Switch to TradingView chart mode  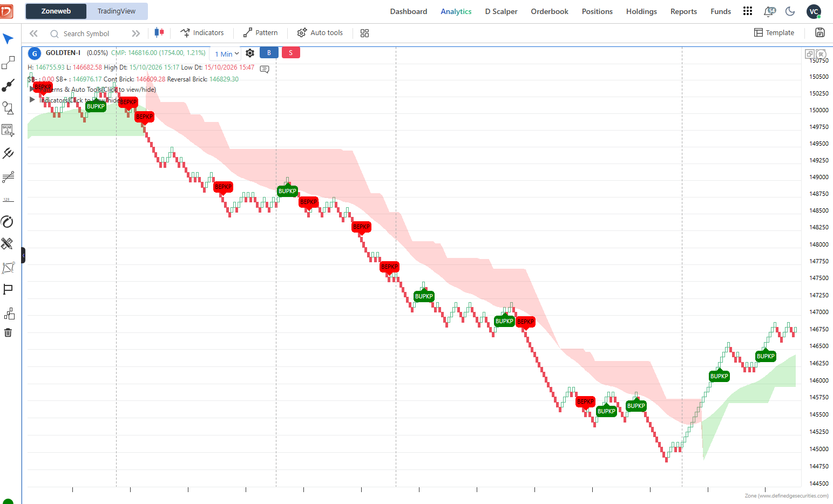pos(117,11)
